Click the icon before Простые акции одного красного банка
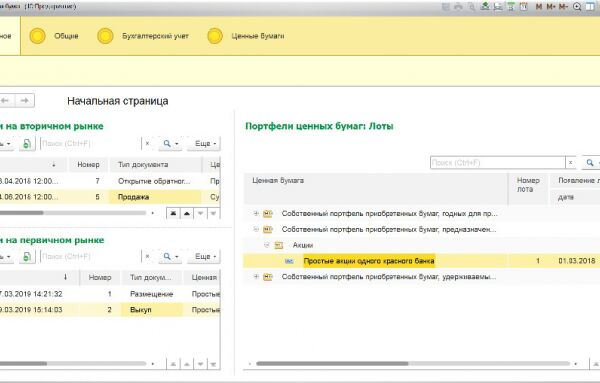Viewport: 600px width, 383px height. pos(289,261)
